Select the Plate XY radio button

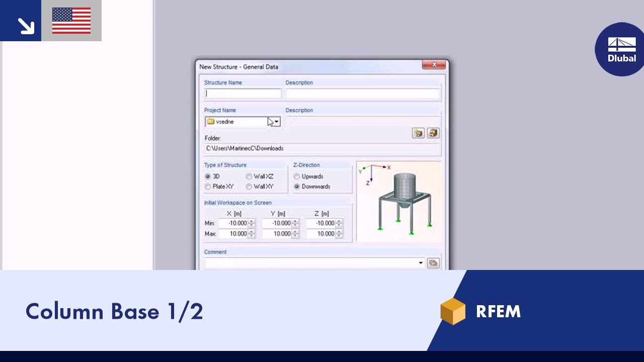(208, 187)
